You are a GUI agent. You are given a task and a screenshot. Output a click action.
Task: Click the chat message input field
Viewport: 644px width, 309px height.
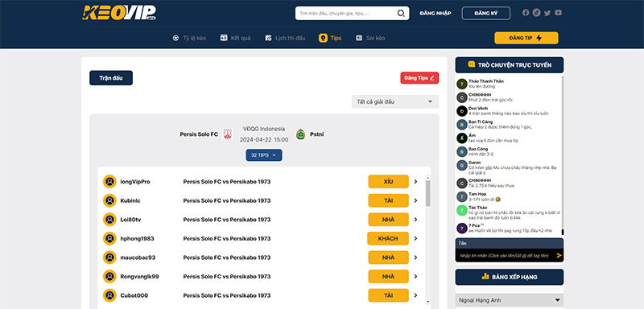point(505,255)
